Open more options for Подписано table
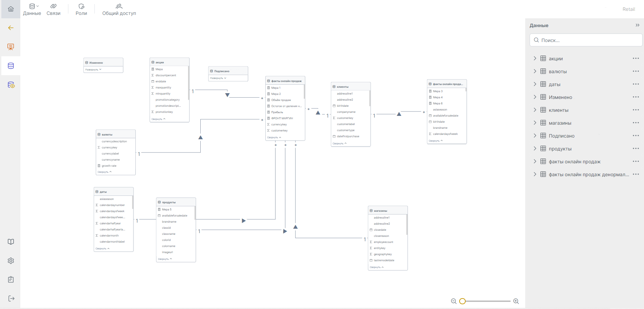Viewport: 644px width, 309px height. pos(636,136)
